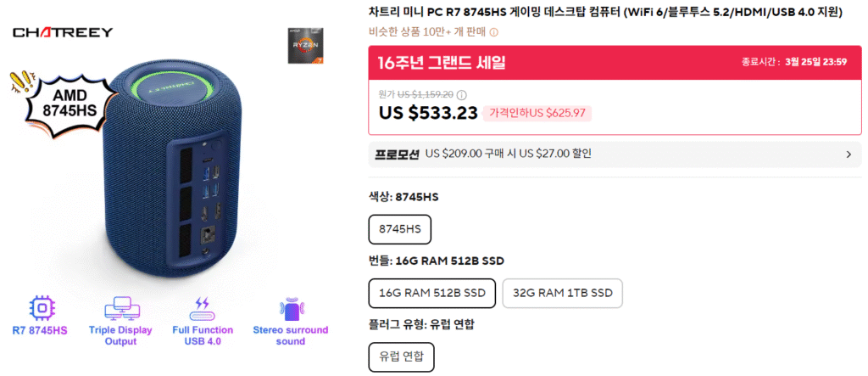Image resolution: width=868 pixels, height=376 pixels.
Task: Pick the 32G RAM 1TB SSD bundle
Action: (x=562, y=293)
